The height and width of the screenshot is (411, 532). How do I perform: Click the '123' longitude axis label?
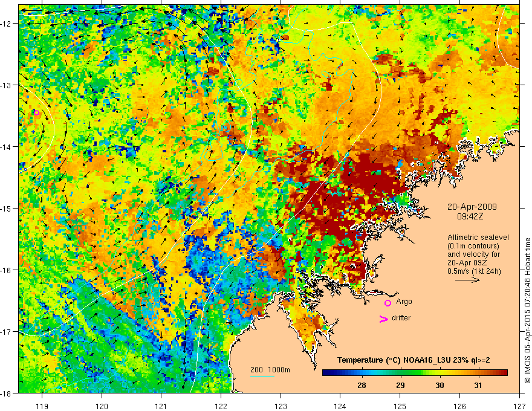coord(281,406)
